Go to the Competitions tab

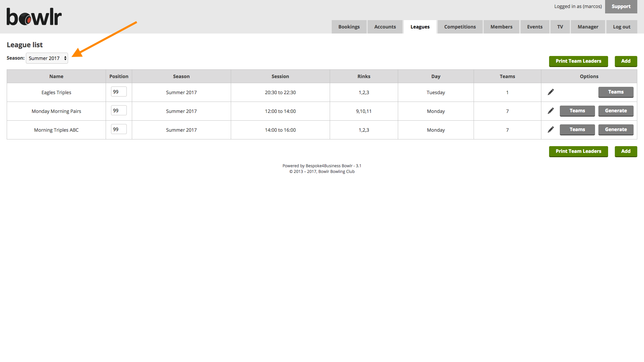click(x=460, y=27)
